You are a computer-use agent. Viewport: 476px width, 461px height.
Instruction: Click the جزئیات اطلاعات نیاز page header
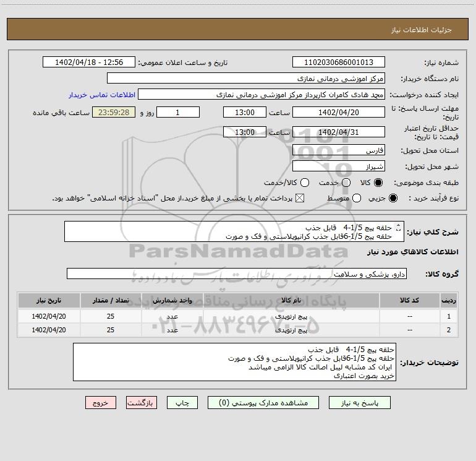421,30
